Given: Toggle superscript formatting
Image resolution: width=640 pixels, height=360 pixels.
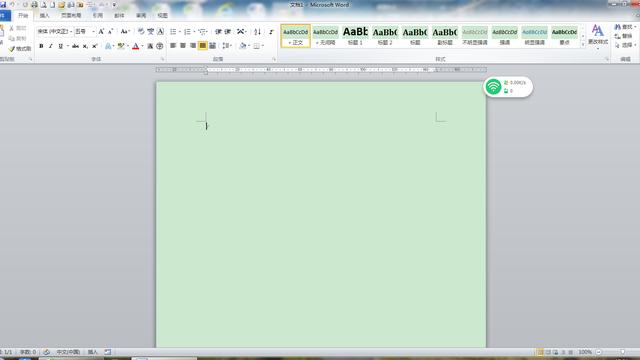Looking at the screenshot, I should coord(95,46).
